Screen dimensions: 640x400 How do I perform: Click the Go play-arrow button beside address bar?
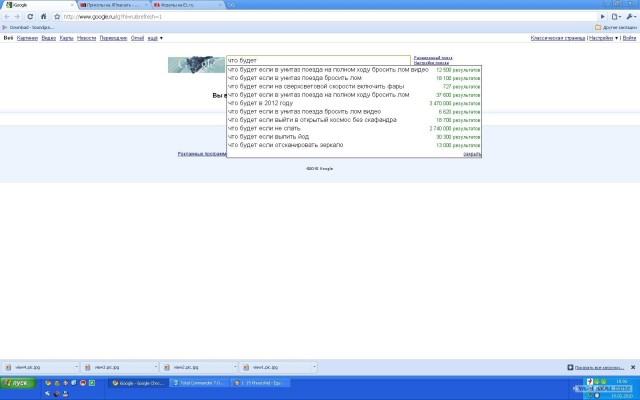coord(602,17)
